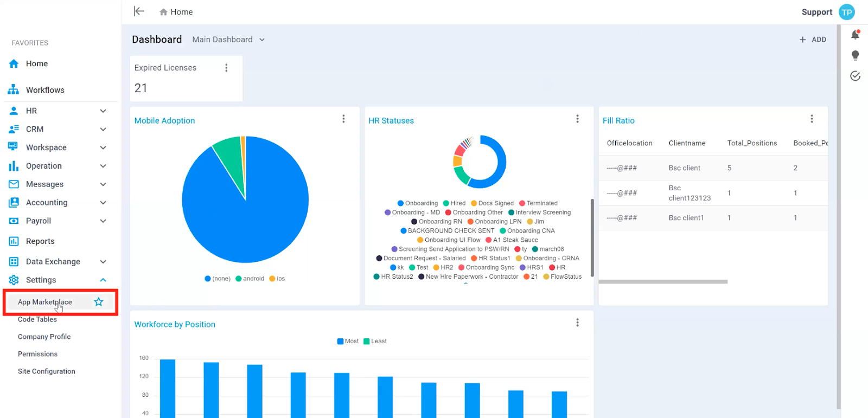Screen dimensions: 868x418
Task: Toggle the Most series legend
Action: click(x=348, y=341)
